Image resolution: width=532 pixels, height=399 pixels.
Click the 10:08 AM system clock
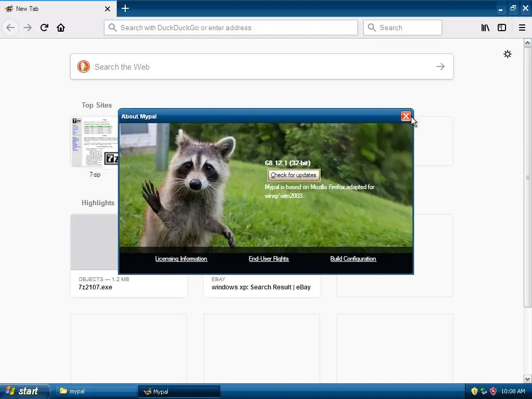[513, 391]
